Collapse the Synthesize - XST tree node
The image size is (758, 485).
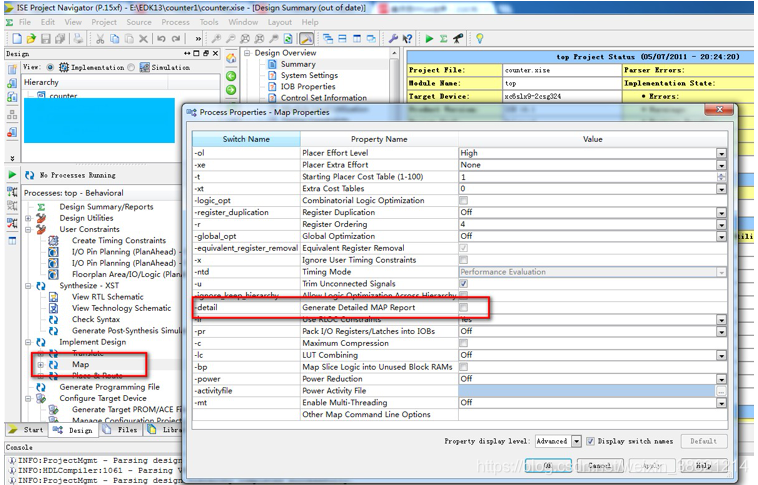(28, 286)
